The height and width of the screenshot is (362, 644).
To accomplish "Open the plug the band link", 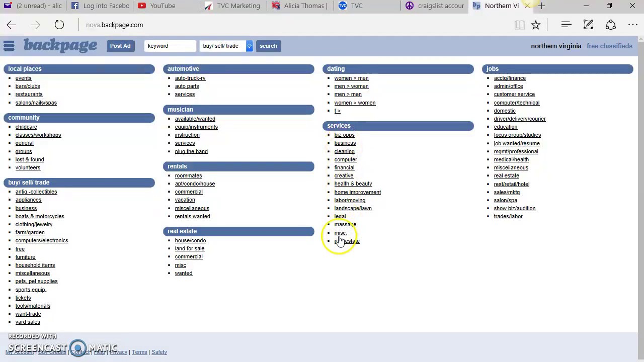I will pyautogui.click(x=191, y=151).
